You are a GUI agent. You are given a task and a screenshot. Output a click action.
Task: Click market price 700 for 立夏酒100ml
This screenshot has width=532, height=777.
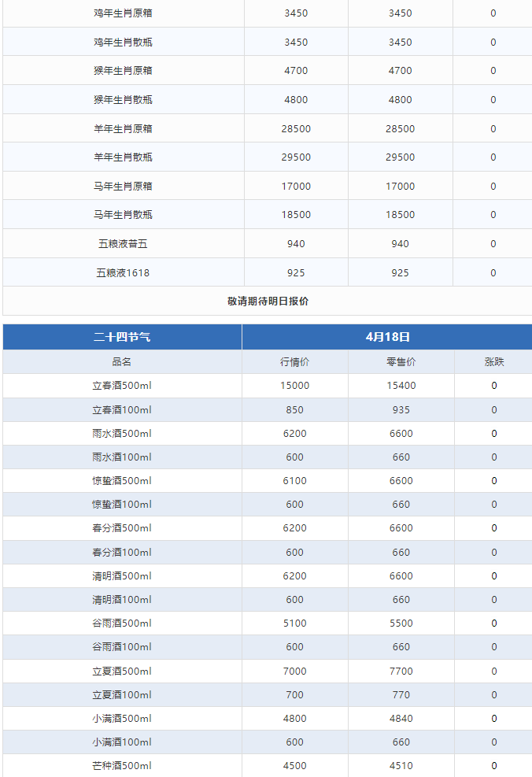coord(295,695)
